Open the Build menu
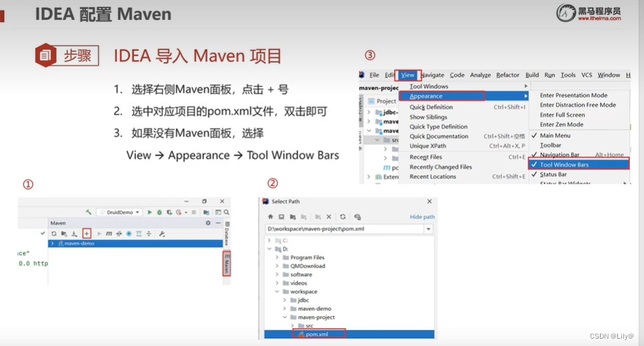Viewport: 644px width, 346px height. point(532,75)
